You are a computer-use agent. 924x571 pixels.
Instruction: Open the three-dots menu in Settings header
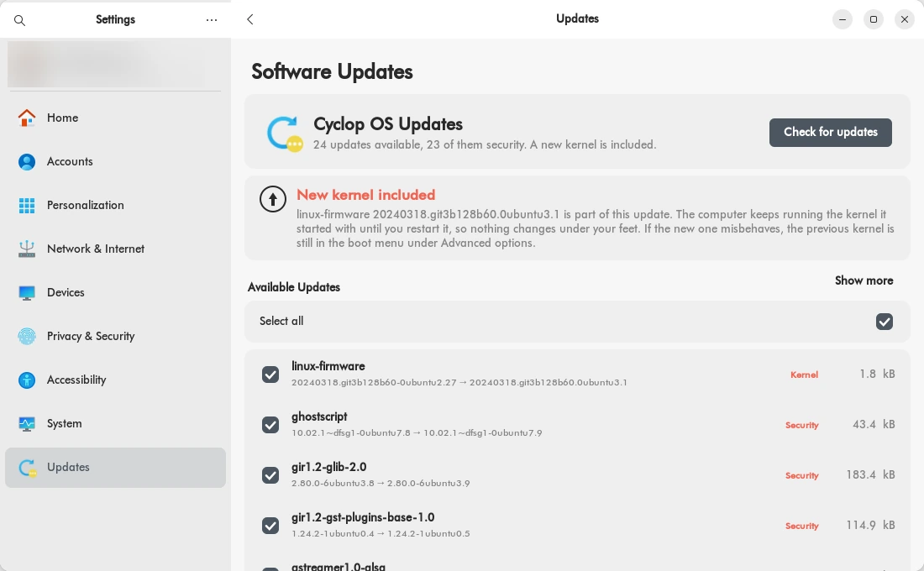coord(212,20)
